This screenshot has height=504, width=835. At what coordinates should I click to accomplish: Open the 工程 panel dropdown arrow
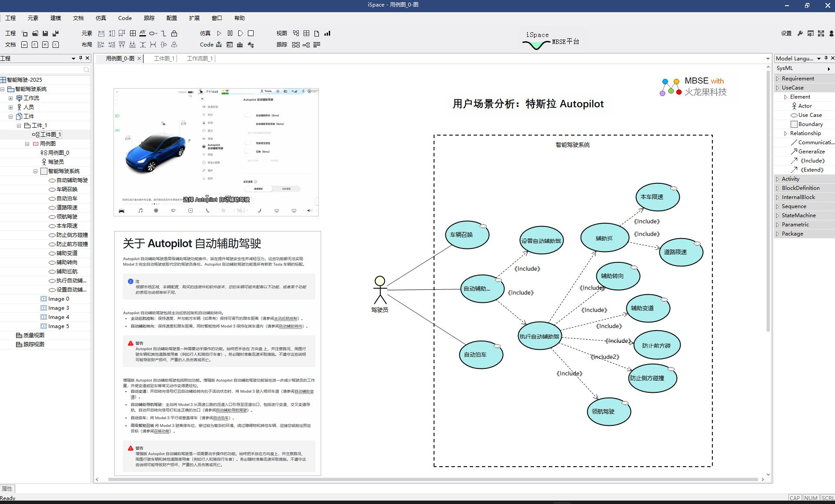73,58
